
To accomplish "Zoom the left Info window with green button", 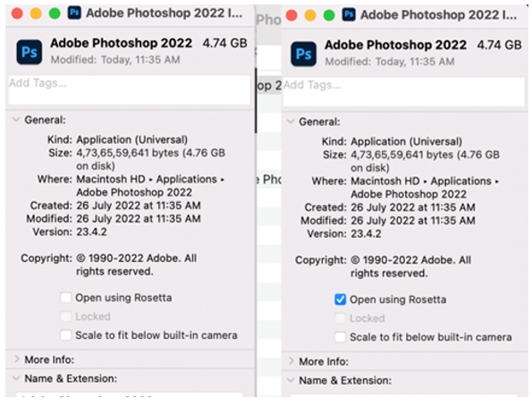I will (55, 13).
